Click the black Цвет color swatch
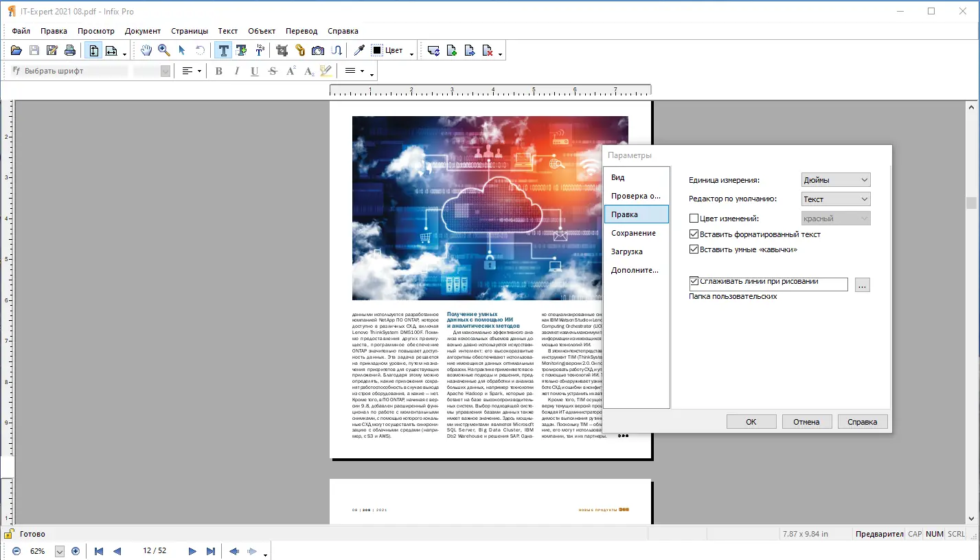 (378, 50)
